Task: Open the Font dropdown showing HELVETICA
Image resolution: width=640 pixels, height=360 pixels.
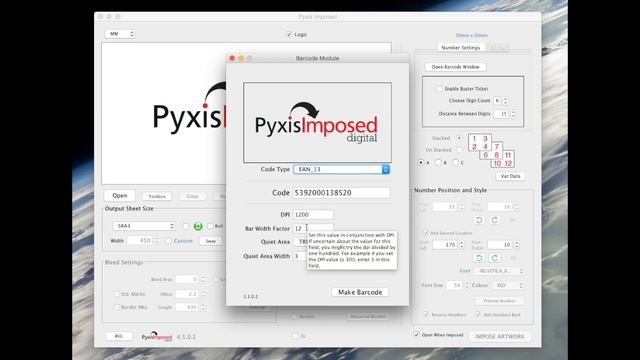Action: 500,271
